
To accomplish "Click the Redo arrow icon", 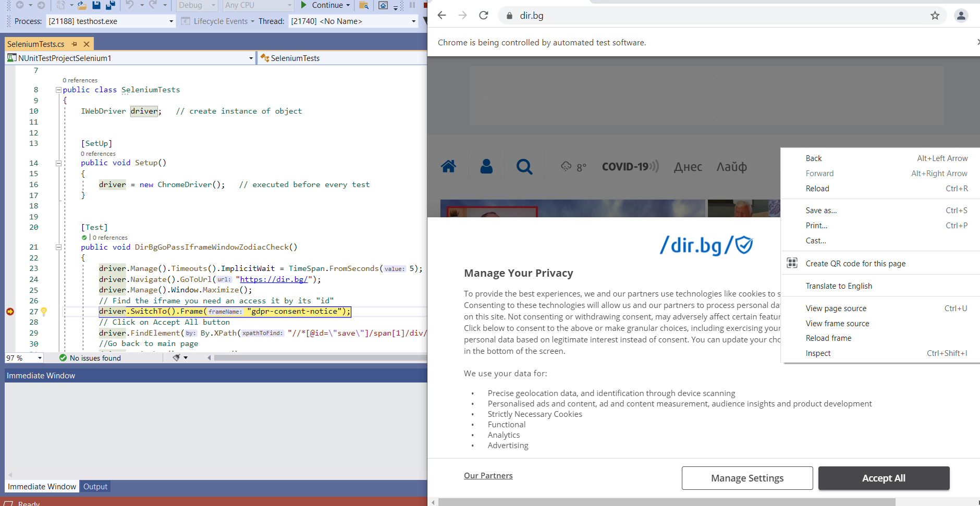I will [x=153, y=5].
